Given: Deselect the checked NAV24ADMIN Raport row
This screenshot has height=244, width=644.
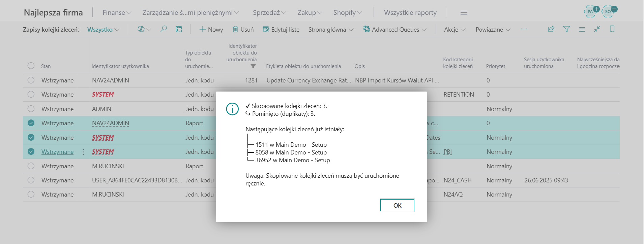Looking at the screenshot, I should click(x=31, y=123).
